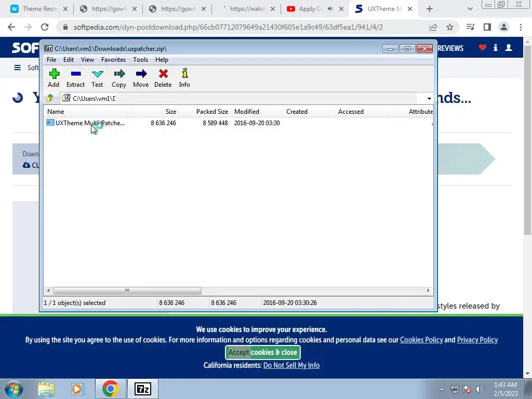
Task: Expand the 7-Zip address path dropdown
Action: 429,98
